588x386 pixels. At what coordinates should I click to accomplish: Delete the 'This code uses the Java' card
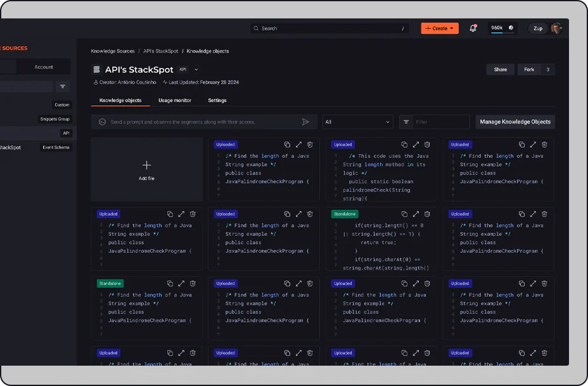[427, 145]
